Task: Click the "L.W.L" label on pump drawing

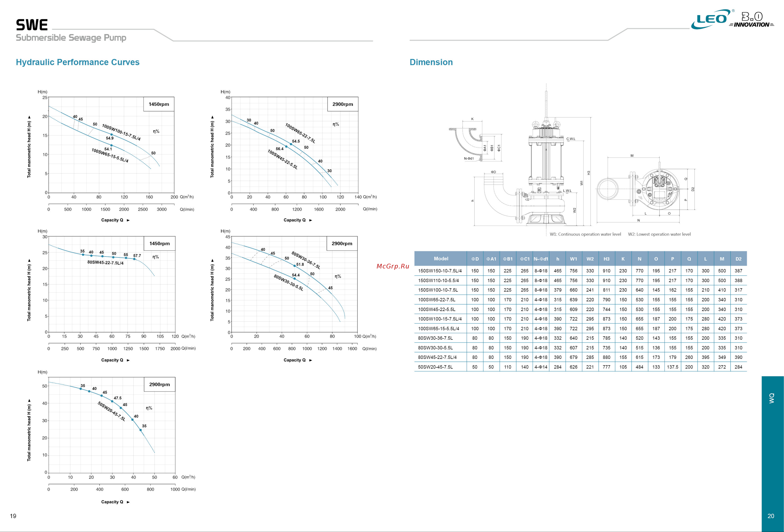Action: 567,191
